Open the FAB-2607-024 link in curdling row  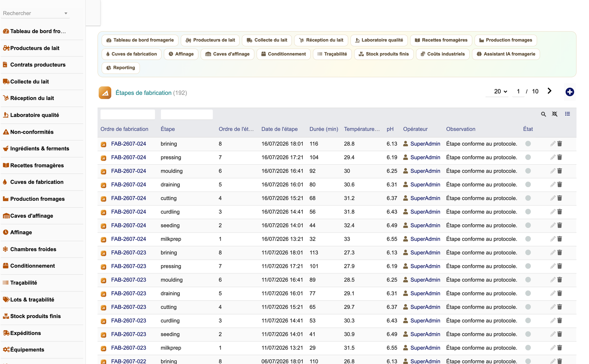tap(128, 212)
